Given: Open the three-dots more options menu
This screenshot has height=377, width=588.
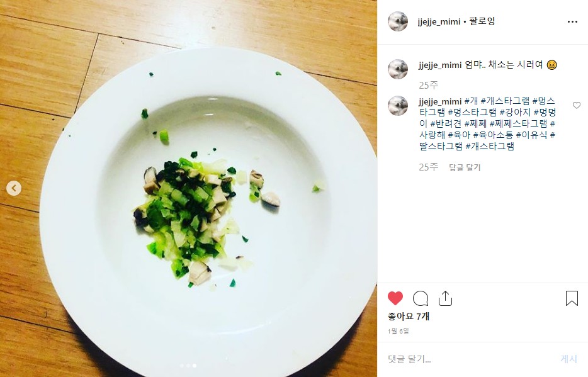Looking at the screenshot, I should tap(572, 22).
